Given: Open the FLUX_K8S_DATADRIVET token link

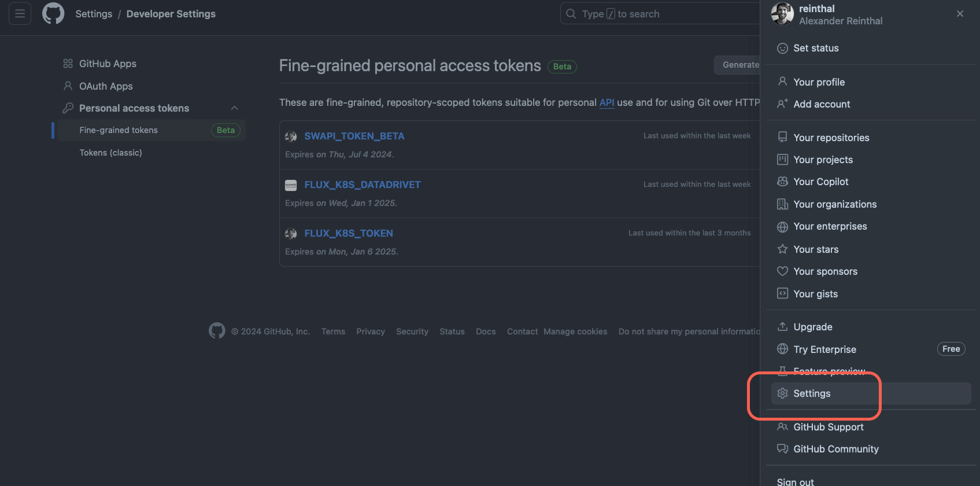Looking at the screenshot, I should pos(363,185).
